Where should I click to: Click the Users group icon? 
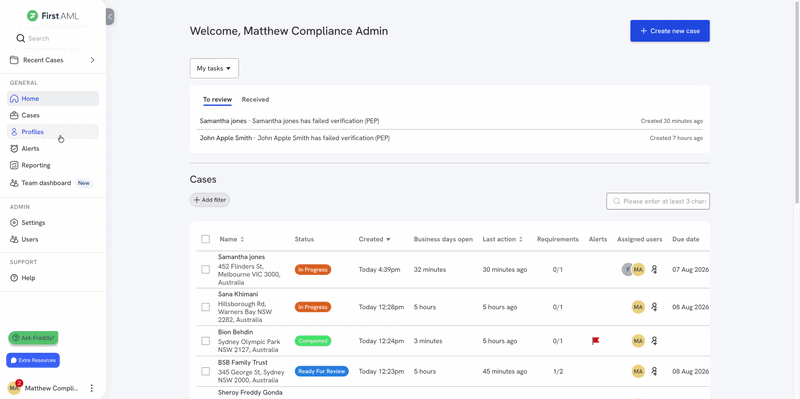(x=14, y=239)
